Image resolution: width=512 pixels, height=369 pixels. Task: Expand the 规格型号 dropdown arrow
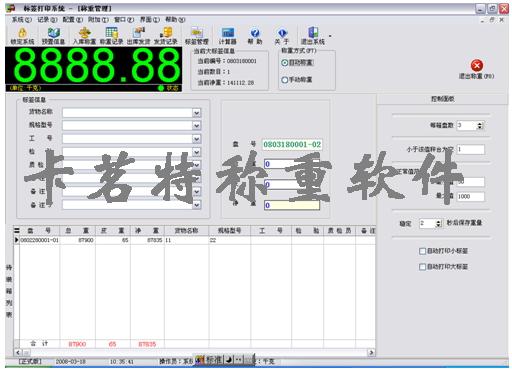pos(196,126)
